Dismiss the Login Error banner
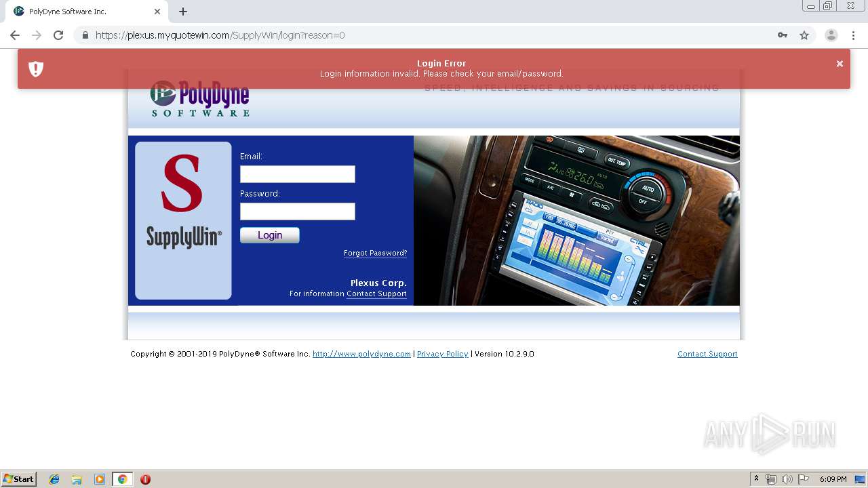The height and width of the screenshot is (488, 868). (x=840, y=64)
